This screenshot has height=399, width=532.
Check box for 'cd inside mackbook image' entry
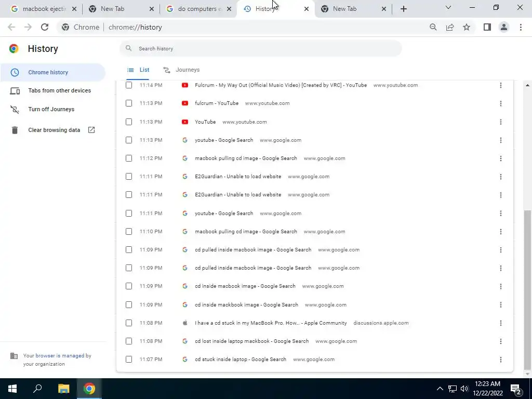129,304
